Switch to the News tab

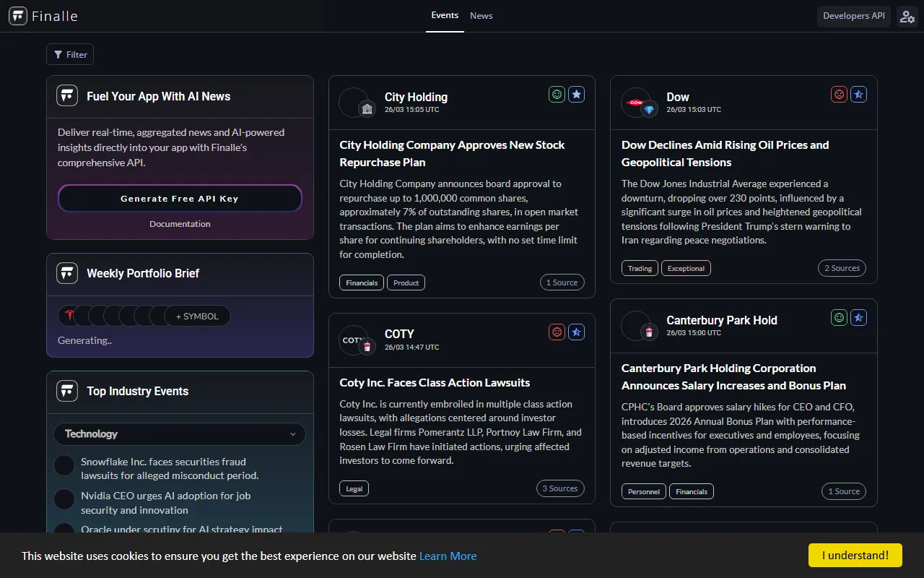(x=481, y=16)
